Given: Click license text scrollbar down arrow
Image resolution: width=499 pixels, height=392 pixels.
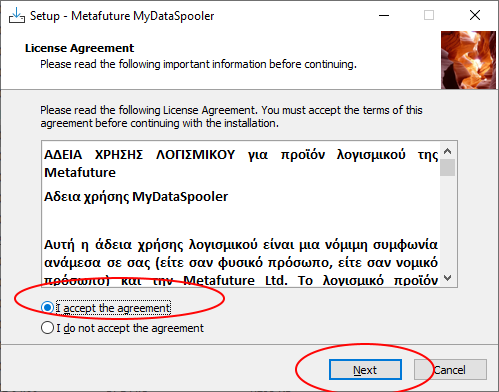Looking at the screenshot, I should click(x=448, y=278).
